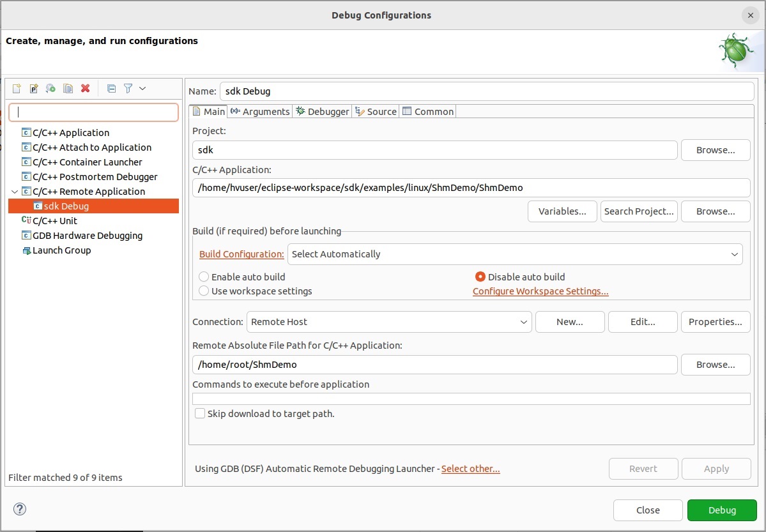Screen dimensions: 766x532
Task: Click the New launch configuration icon
Action: (17, 89)
